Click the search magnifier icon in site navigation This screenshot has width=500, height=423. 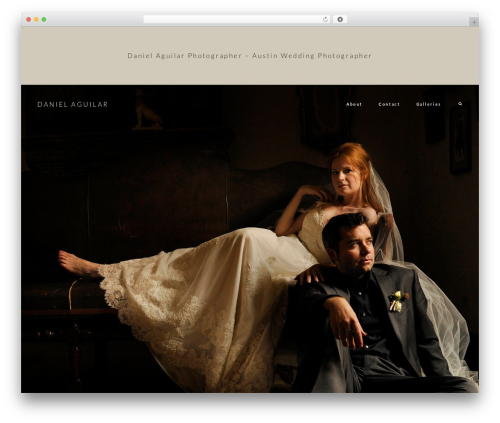[460, 104]
